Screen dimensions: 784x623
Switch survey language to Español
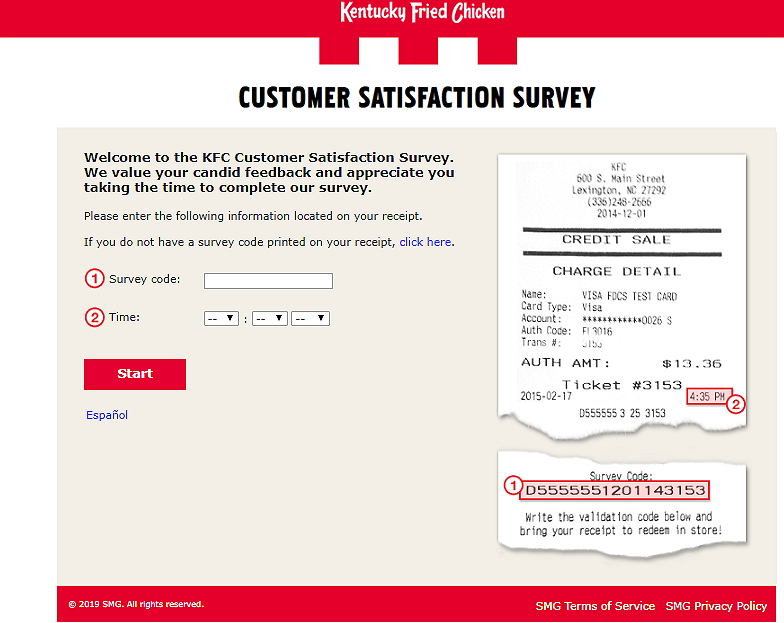107,415
